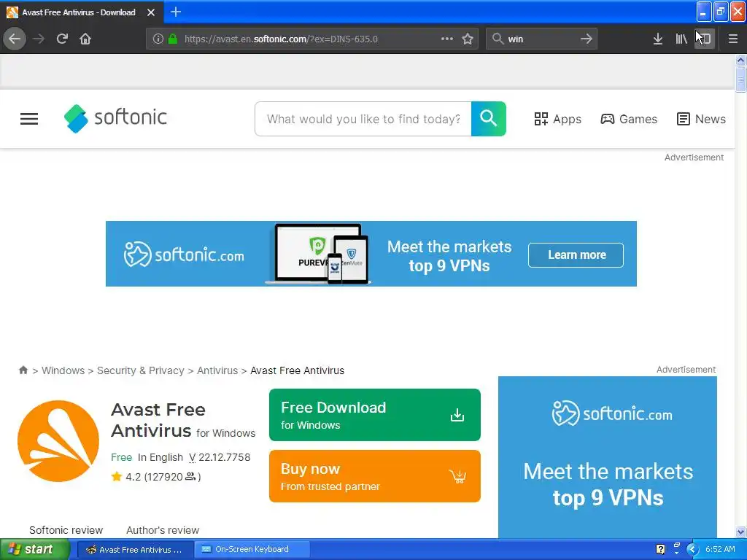747x560 pixels.
Task: Click the vertical scrollbar thumb
Action: pyautogui.click(x=740, y=79)
